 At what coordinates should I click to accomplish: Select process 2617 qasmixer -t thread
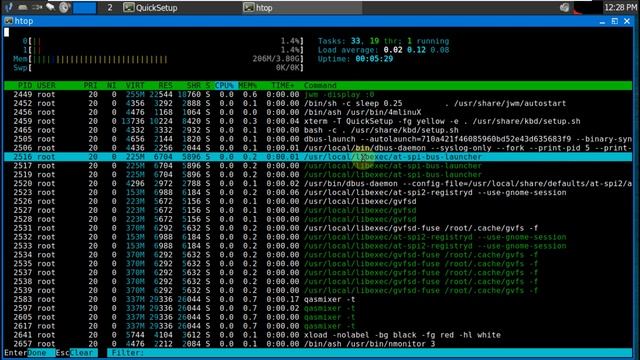point(318,326)
